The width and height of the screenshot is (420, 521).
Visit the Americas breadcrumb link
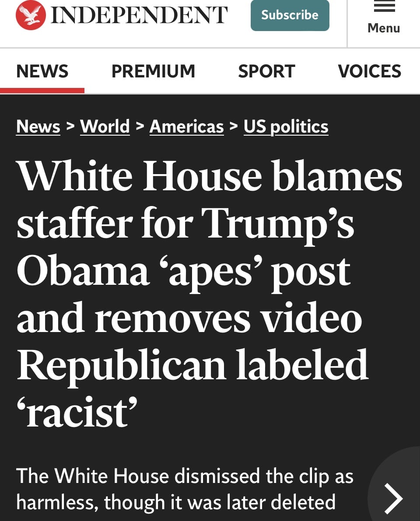[x=186, y=126]
